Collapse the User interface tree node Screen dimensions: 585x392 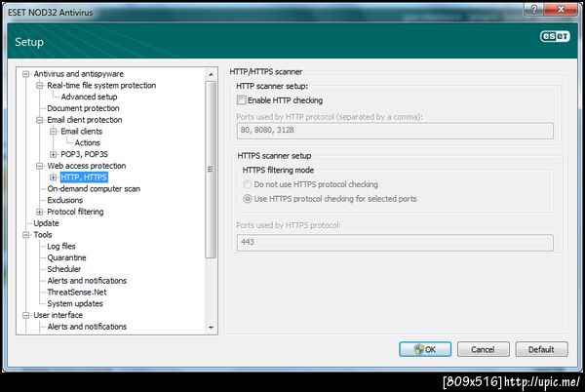25,315
